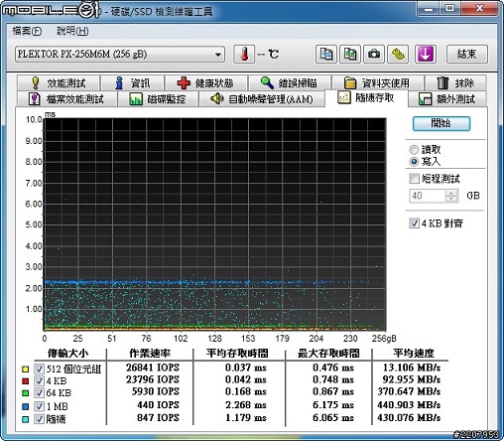The width and height of the screenshot is (504, 441).
Task: Click the purple download arrow icon
Action: click(426, 54)
